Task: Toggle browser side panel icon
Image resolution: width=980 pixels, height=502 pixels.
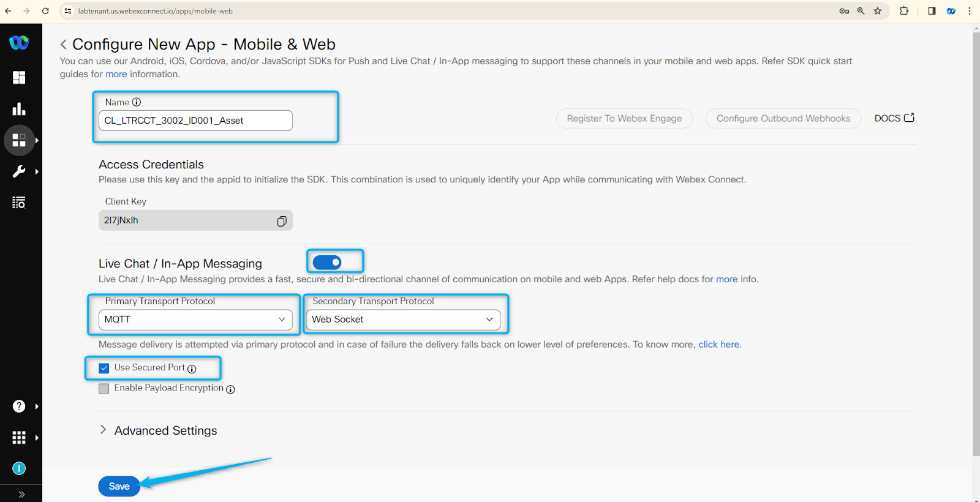Action: pos(932,11)
